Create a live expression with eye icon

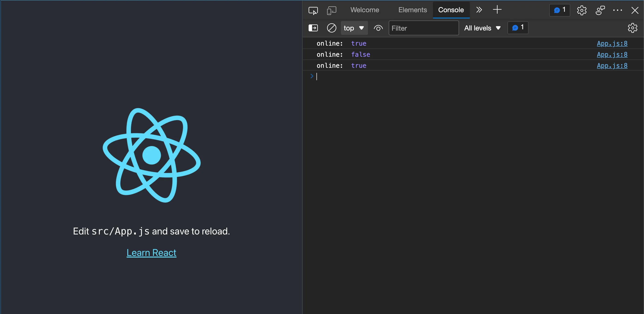pos(378,28)
